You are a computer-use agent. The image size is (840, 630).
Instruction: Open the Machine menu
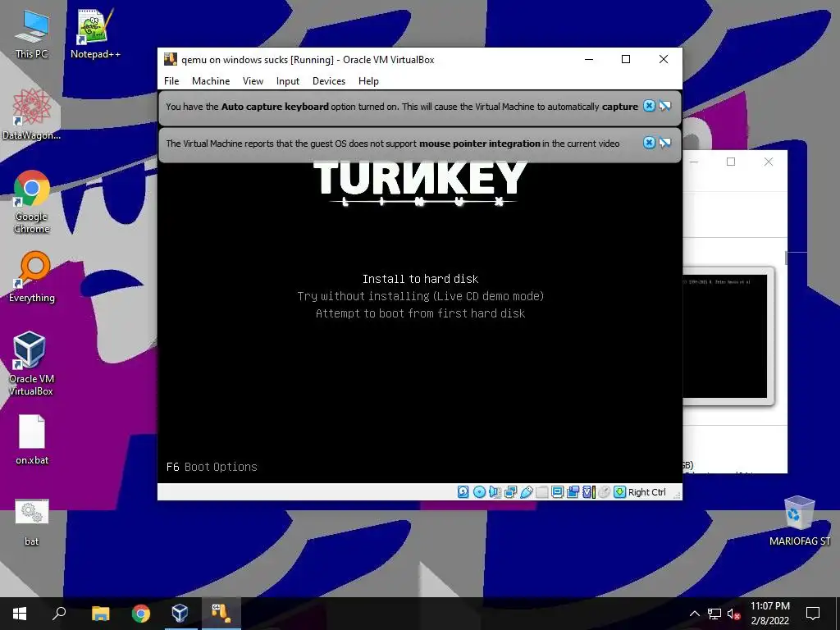pos(211,81)
